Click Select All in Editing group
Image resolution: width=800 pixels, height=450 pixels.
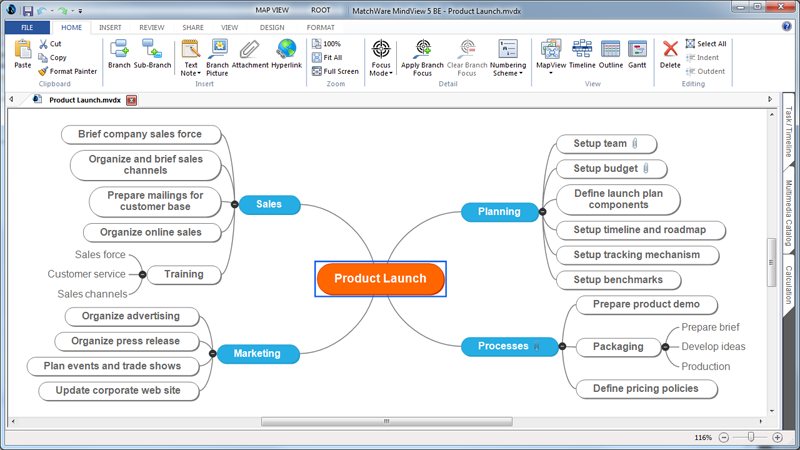coord(706,44)
